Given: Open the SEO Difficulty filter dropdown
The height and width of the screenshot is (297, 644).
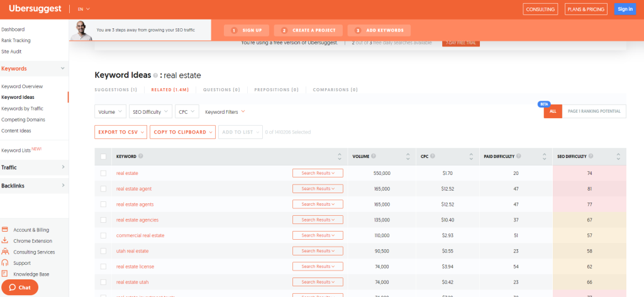Looking at the screenshot, I should 150,111.
